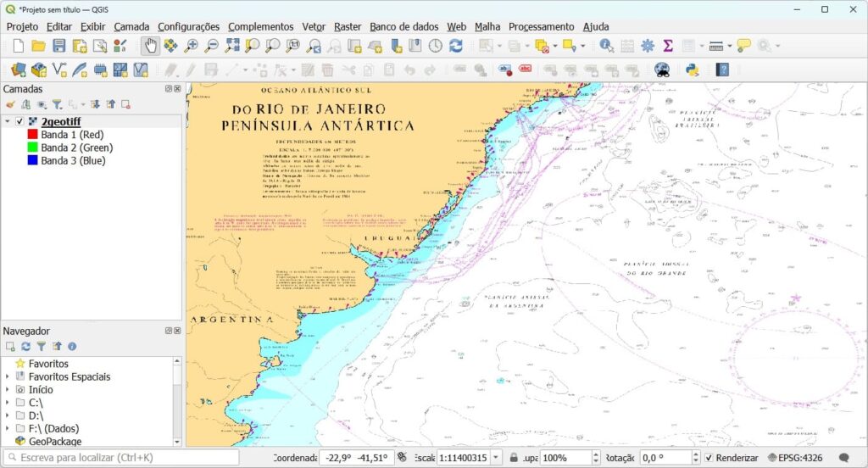Open the Complementos menu
This screenshot has width=868, height=468.
261,26
